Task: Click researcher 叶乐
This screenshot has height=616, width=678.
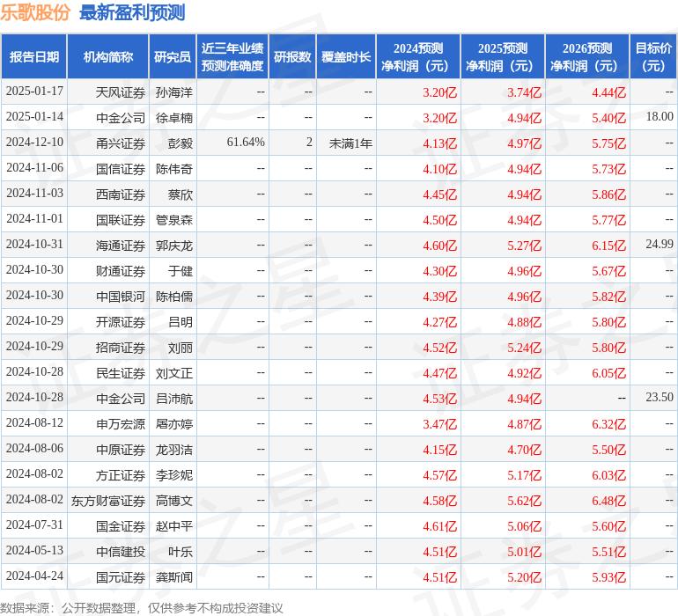Action: coord(181,552)
